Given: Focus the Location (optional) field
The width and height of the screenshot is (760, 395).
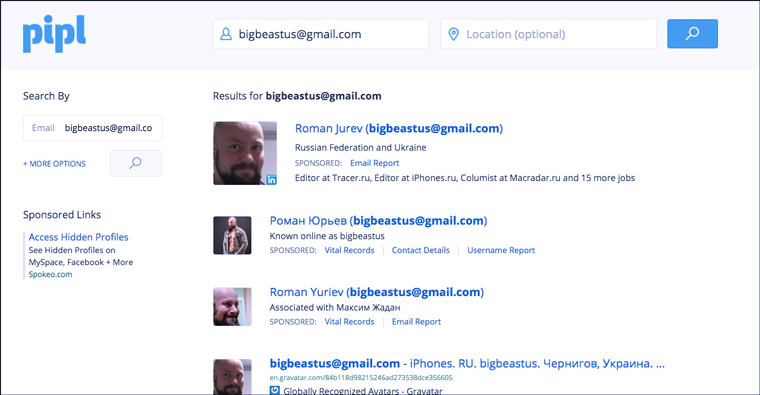Looking at the screenshot, I should coord(548,34).
